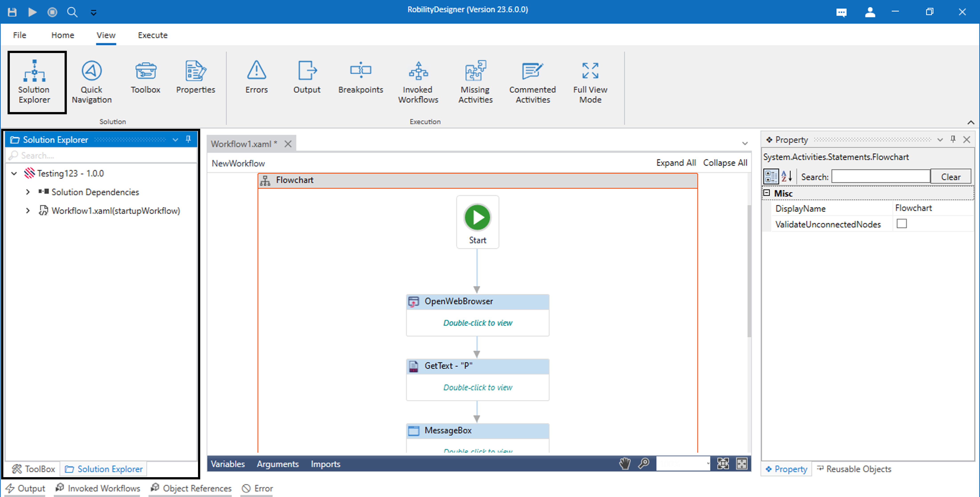
Task: Click Collapse All in the designer
Action: pos(725,163)
